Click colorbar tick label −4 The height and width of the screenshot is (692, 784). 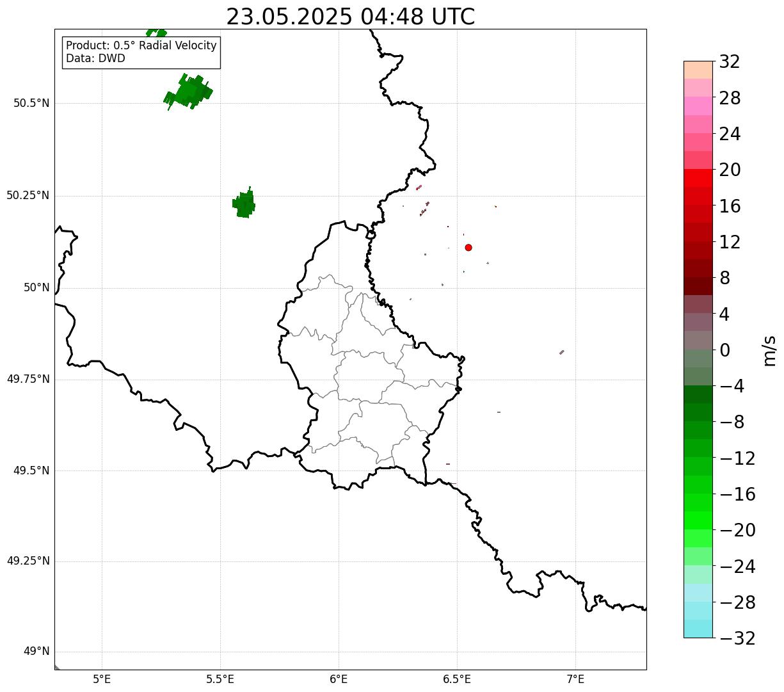[x=732, y=386]
